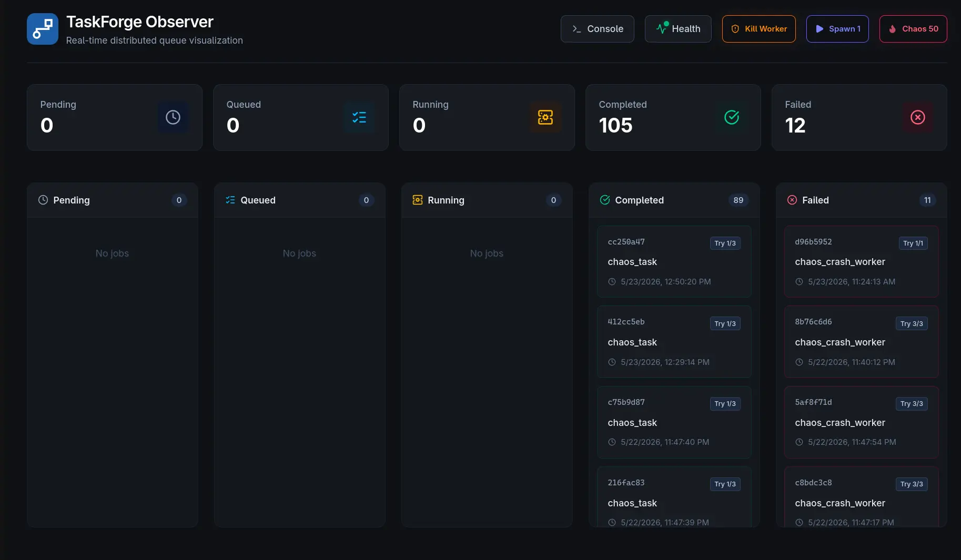Image resolution: width=961 pixels, height=560 pixels.
Task: Click the Completed column count badge 89
Action: pyautogui.click(x=739, y=200)
